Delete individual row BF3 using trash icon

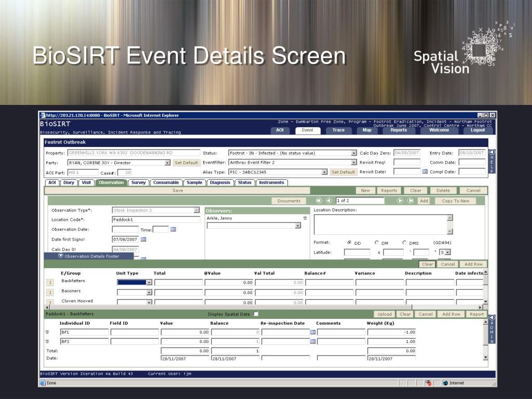coord(47,341)
